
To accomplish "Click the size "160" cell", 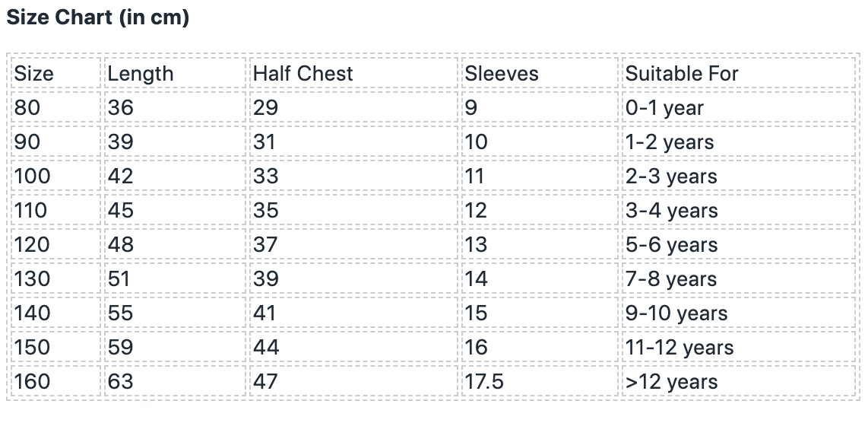I will (32, 382).
